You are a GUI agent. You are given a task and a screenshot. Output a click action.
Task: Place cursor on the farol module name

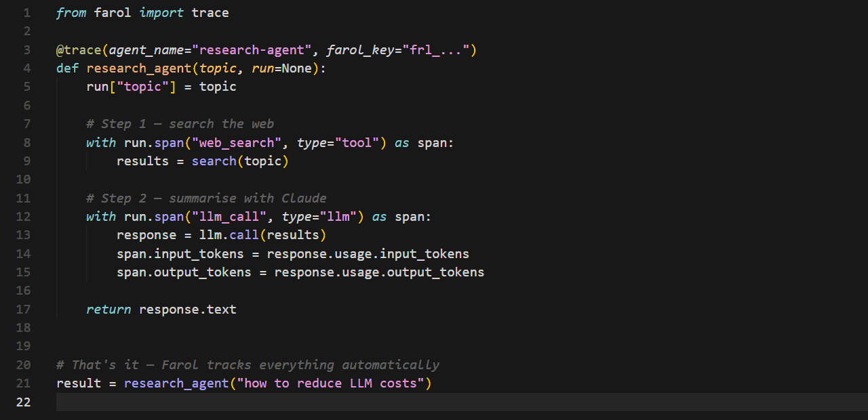113,13
